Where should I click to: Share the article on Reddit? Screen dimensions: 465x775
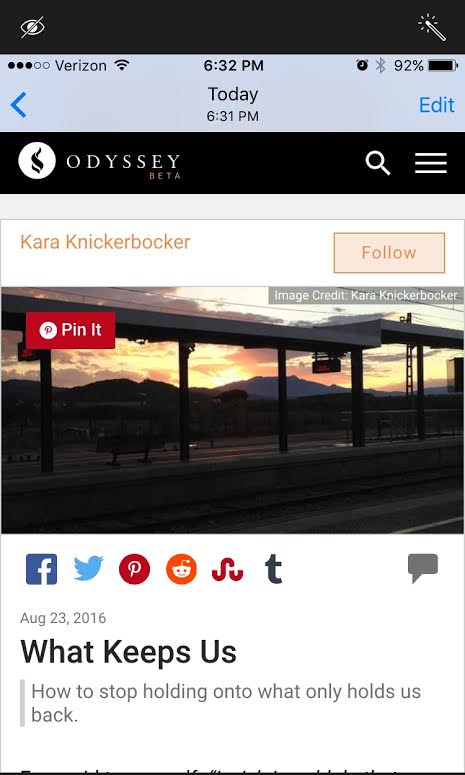pyautogui.click(x=181, y=569)
